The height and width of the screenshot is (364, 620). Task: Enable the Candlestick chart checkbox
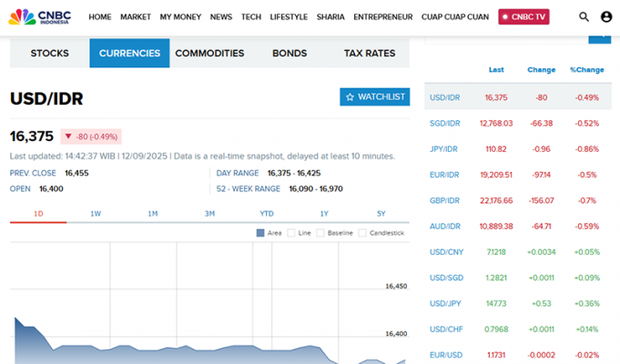coord(362,233)
